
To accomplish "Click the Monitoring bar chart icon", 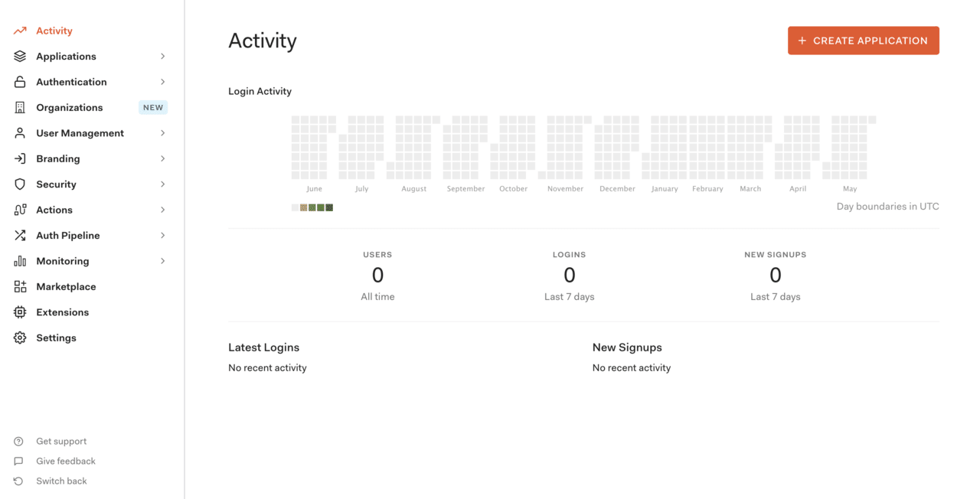I will pos(20,261).
